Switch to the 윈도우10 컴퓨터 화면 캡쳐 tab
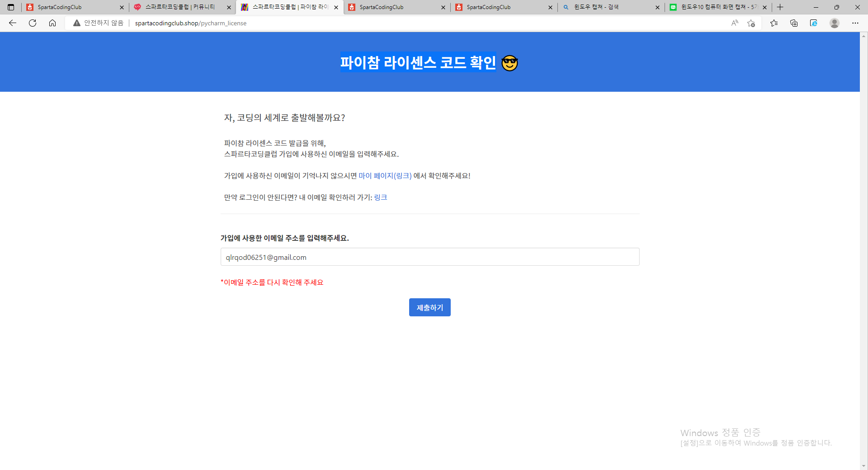The image size is (868, 470). pyautogui.click(x=718, y=7)
